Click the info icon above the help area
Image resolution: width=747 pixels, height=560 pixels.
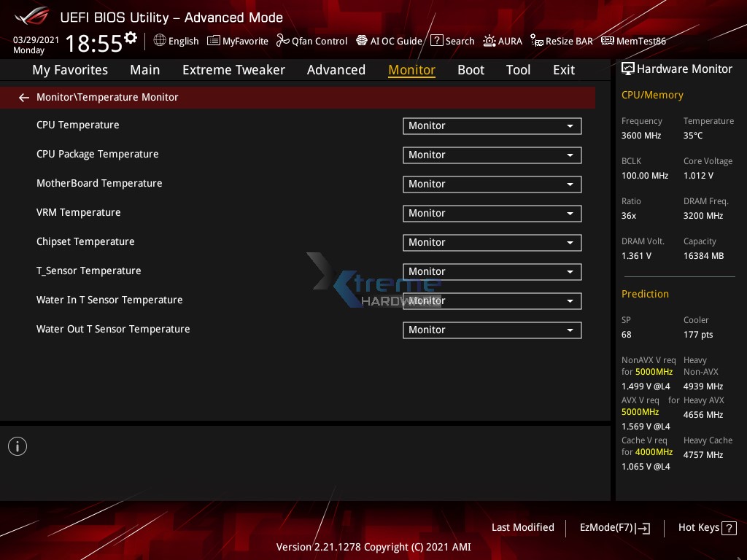[17, 446]
